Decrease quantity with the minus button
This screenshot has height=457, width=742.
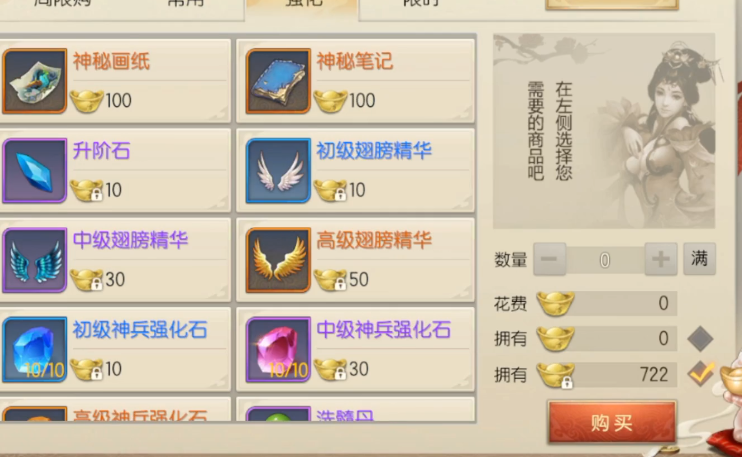[549, 259]
